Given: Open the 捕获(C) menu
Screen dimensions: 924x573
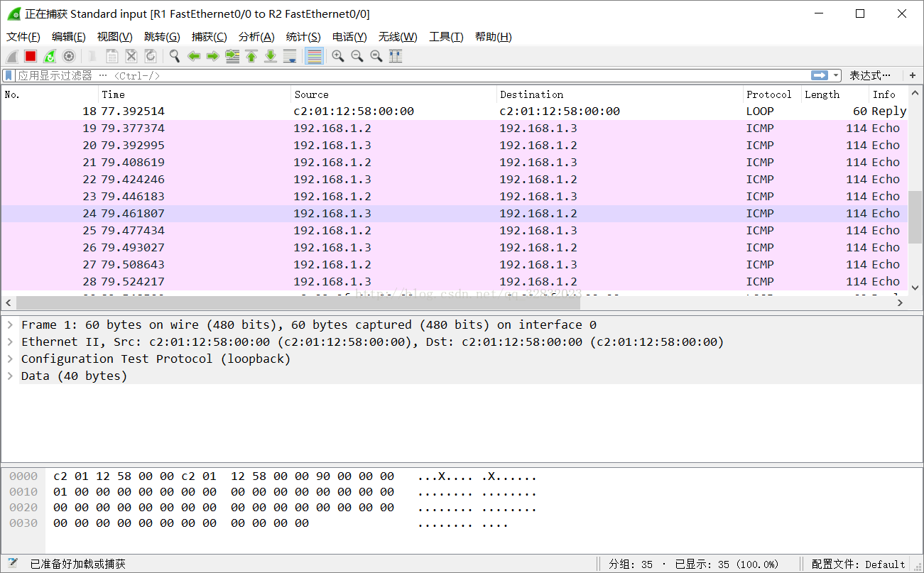Looking at the screenshot, I should (210, 37).
